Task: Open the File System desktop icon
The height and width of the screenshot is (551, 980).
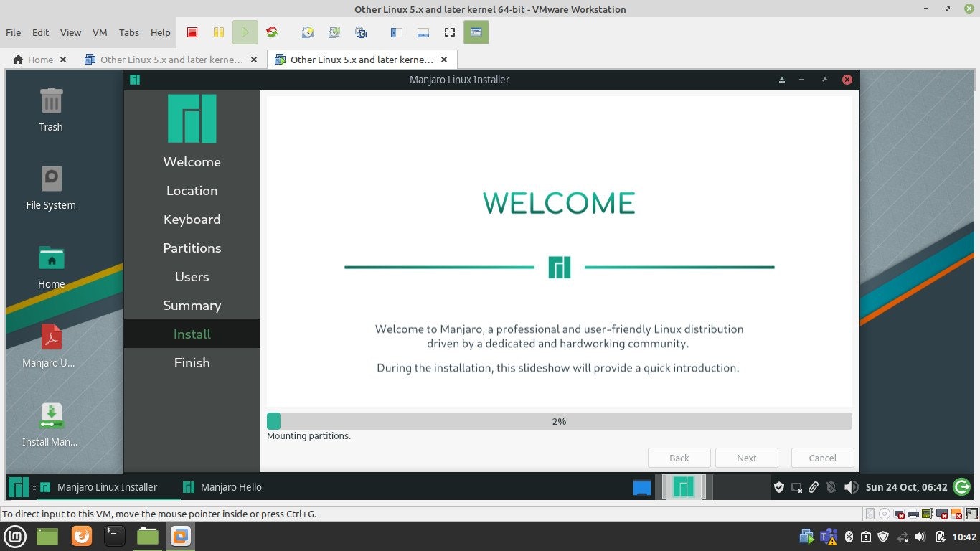Action: pyautogui.click(x=51, y=188)
